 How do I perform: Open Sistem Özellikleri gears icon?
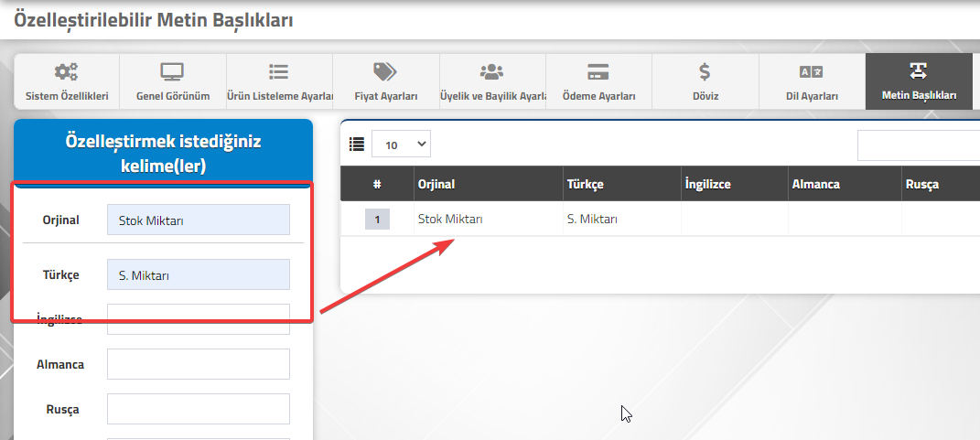click(66, 72)
